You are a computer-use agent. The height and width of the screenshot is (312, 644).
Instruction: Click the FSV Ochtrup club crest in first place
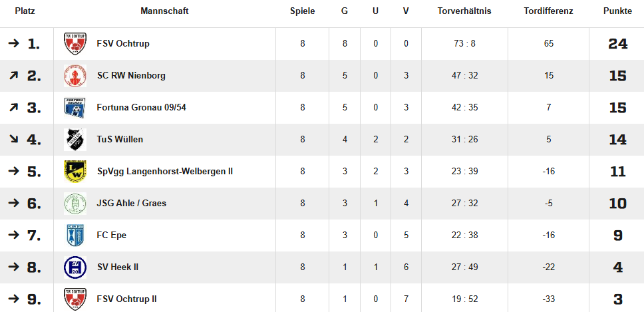(75, 43)
